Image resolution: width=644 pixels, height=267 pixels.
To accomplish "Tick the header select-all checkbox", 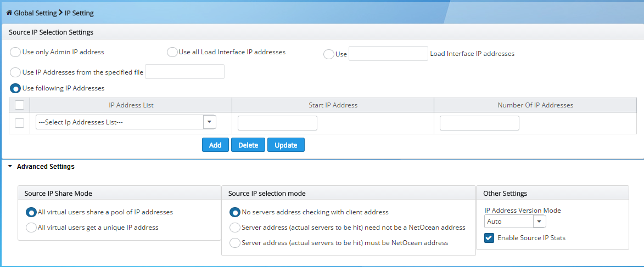I will pos(19,105).
